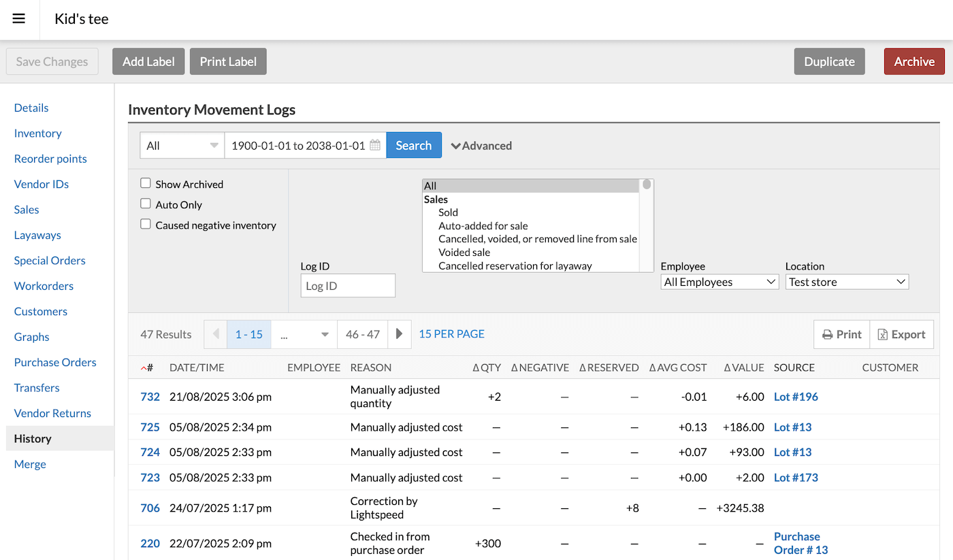
Task: Check the Auto Only option
Action: [146, 203]
